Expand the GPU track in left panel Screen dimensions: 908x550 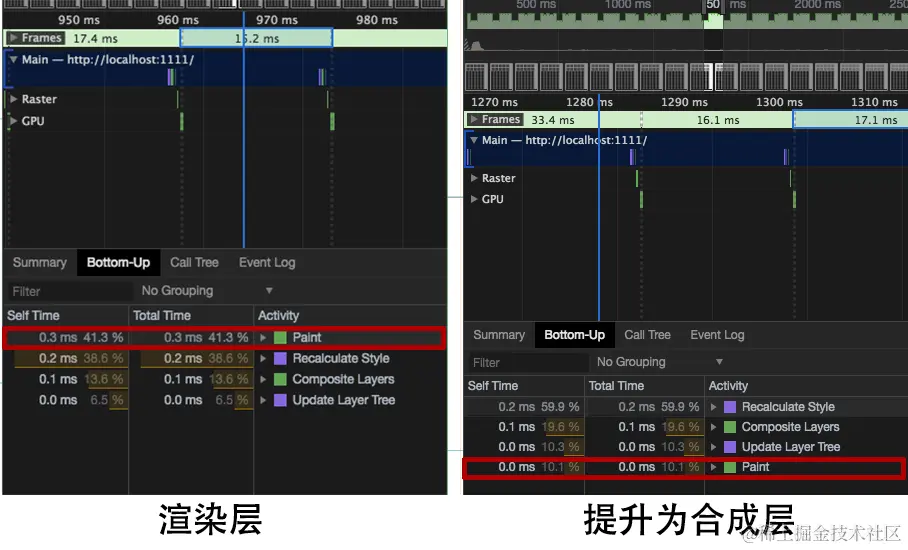13,121
